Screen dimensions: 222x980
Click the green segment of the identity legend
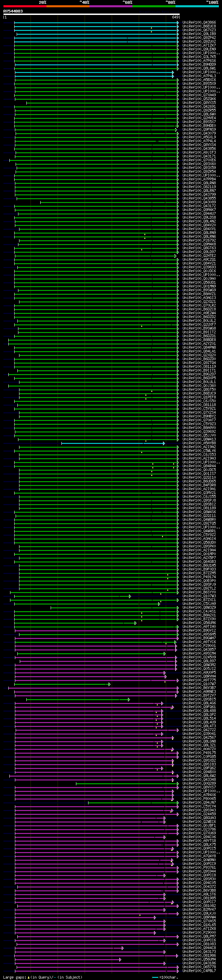tap(154, 6)
